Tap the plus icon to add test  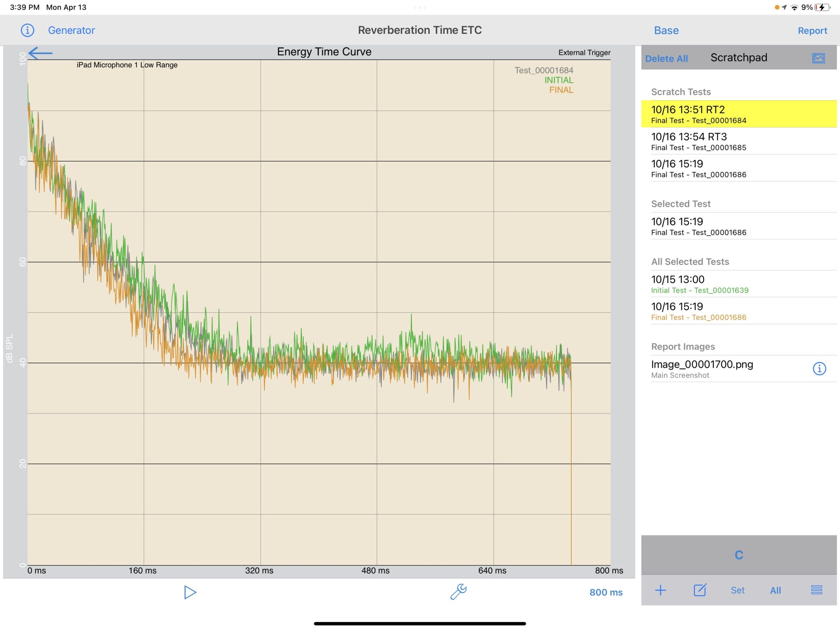point(661,590)
